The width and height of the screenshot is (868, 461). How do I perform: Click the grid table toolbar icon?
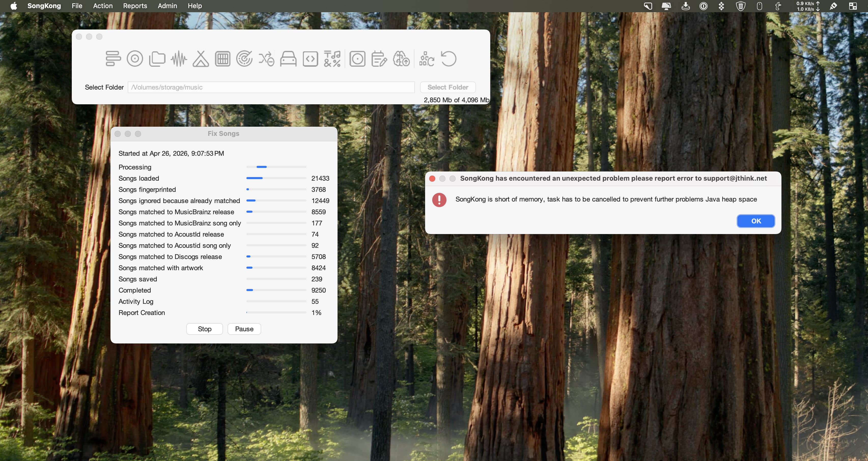(222, 59)
